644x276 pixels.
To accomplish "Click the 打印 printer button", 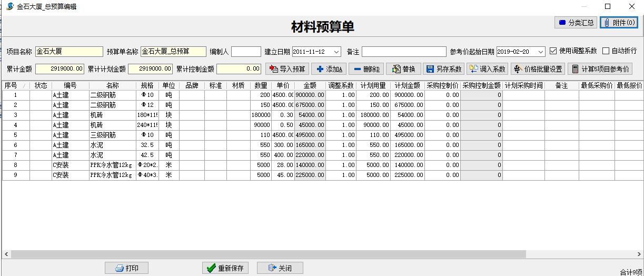I will coord(126,268).
